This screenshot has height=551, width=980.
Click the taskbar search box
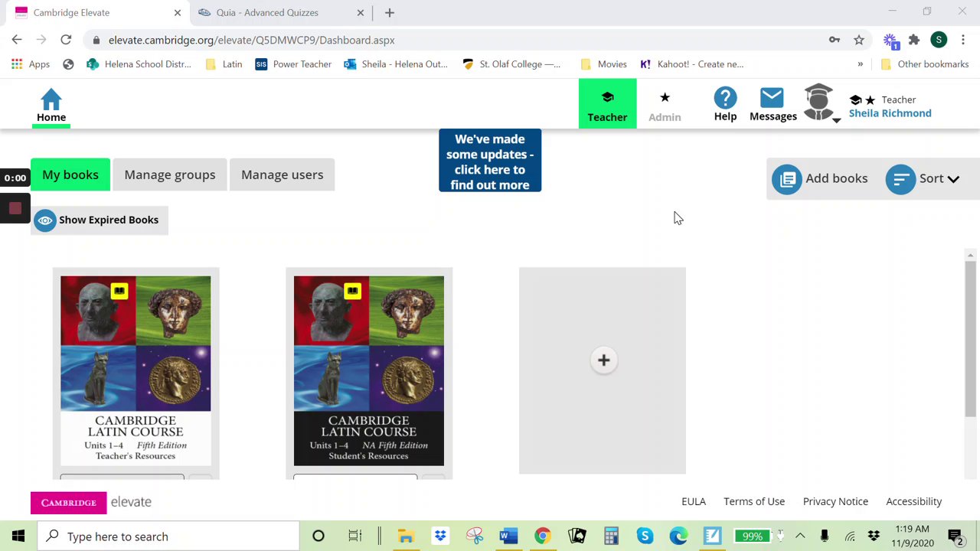click(x=168, y=536)
